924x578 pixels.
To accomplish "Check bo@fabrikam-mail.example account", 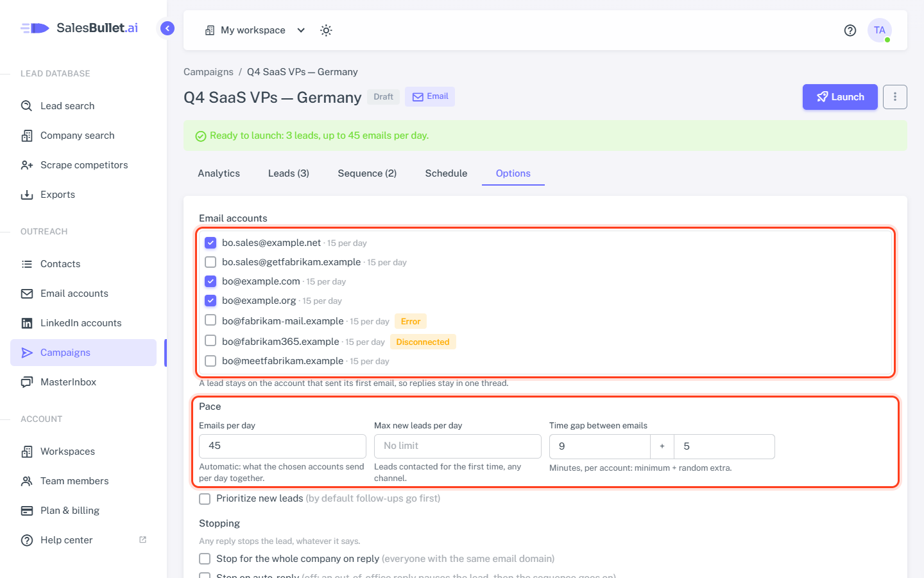I will pos(210,320).
